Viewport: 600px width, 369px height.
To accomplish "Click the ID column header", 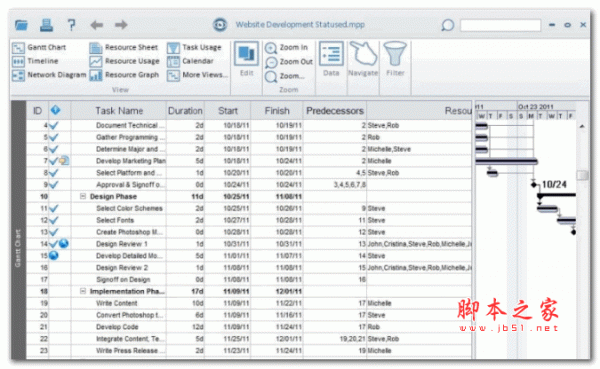I will pos(38,111).
